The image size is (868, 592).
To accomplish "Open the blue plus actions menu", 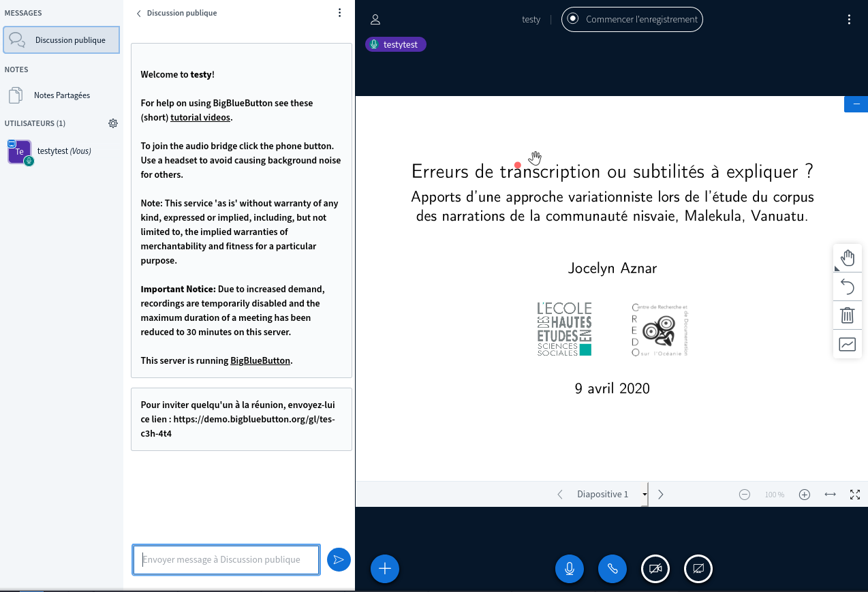I will point(385,569).
